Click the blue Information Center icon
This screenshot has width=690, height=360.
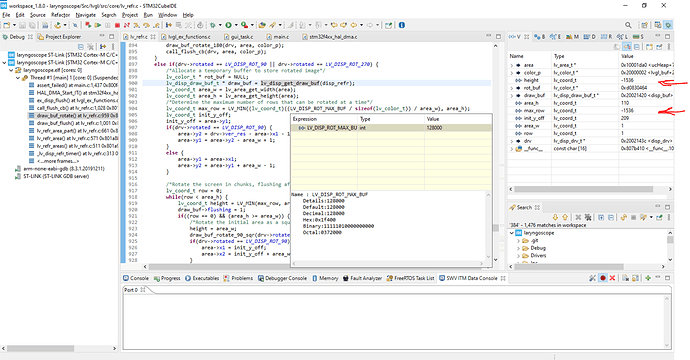click(402, 25)
